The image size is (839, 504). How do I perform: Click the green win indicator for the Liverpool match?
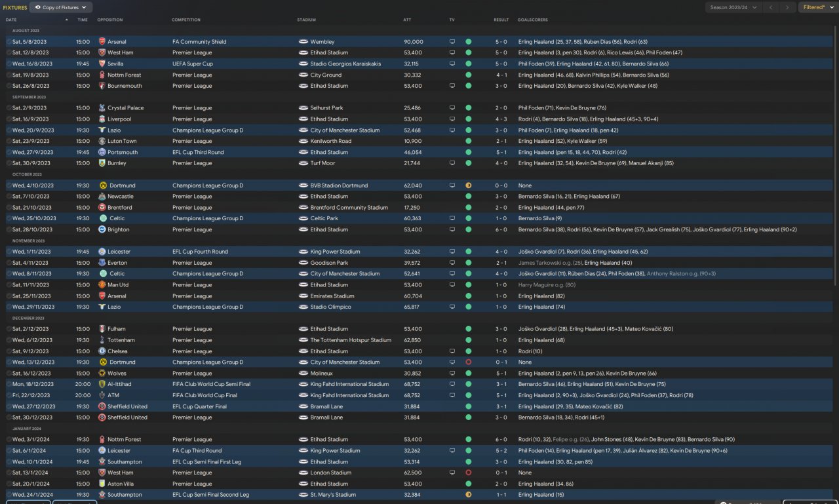pos(468,119)
